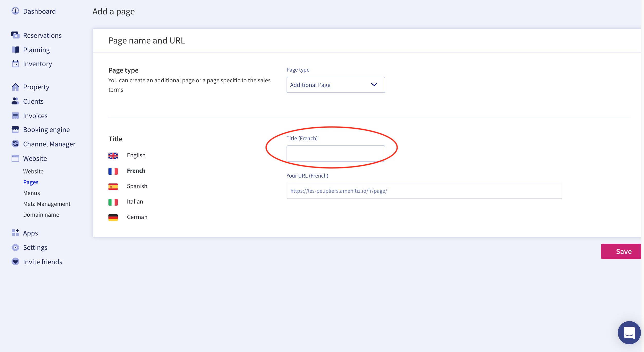
Task: Click the Save button
Action: point(621,251)
